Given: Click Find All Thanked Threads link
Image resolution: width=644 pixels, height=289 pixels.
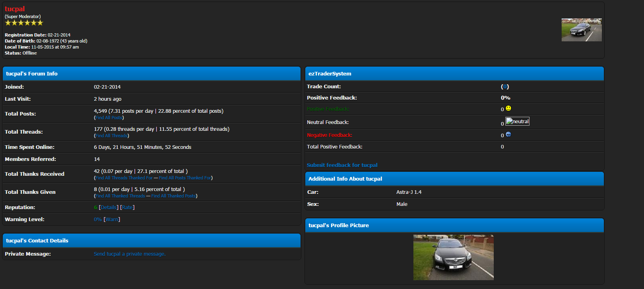Looking at the screenshot, I should coord(120,196).
